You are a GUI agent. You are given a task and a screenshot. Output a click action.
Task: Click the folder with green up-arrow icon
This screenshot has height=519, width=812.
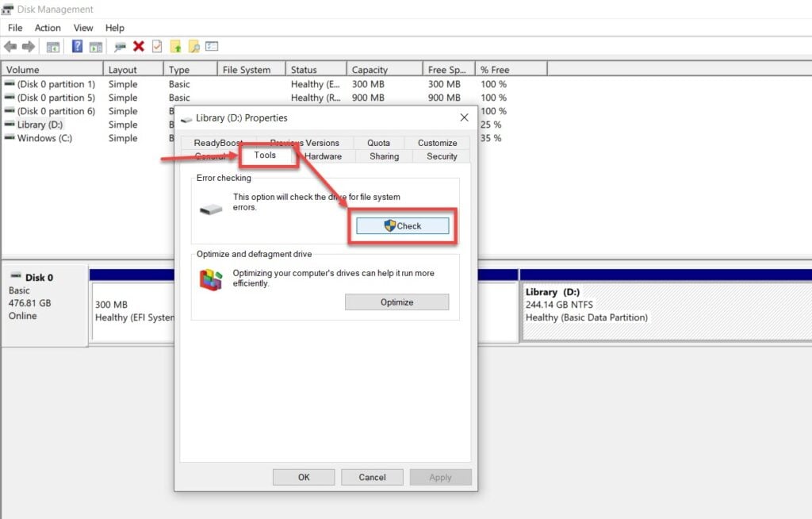(x=175, y=47)
